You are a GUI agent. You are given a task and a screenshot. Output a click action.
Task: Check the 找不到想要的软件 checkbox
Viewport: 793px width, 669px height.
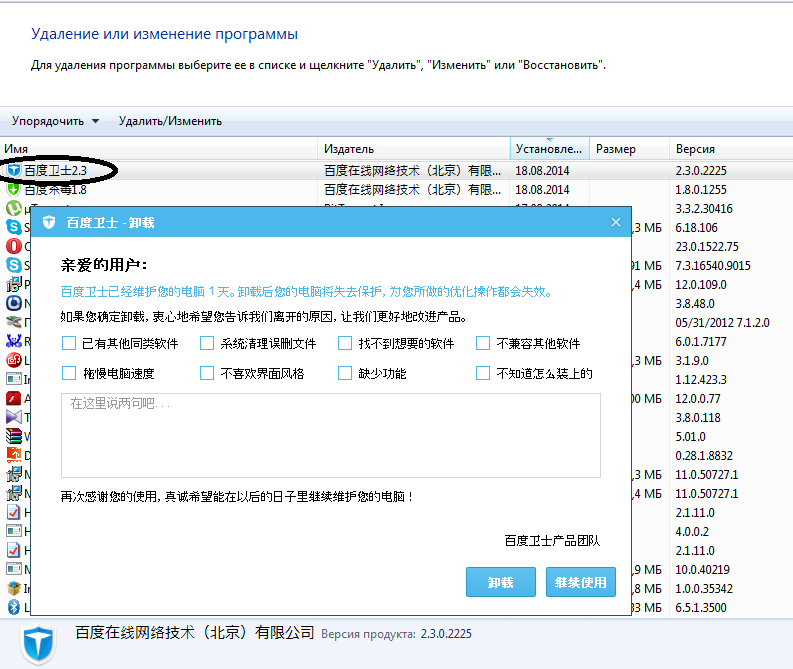click(x=345, y=343)
